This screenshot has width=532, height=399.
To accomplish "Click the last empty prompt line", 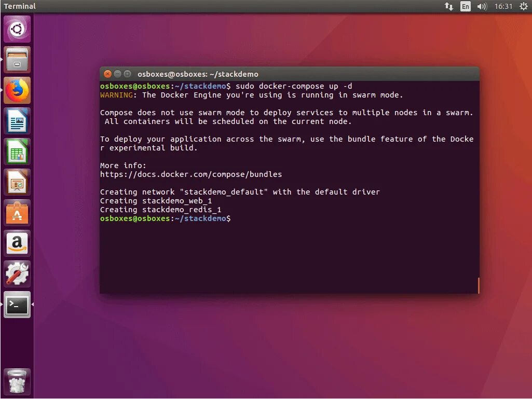I will tap(165, 218).
